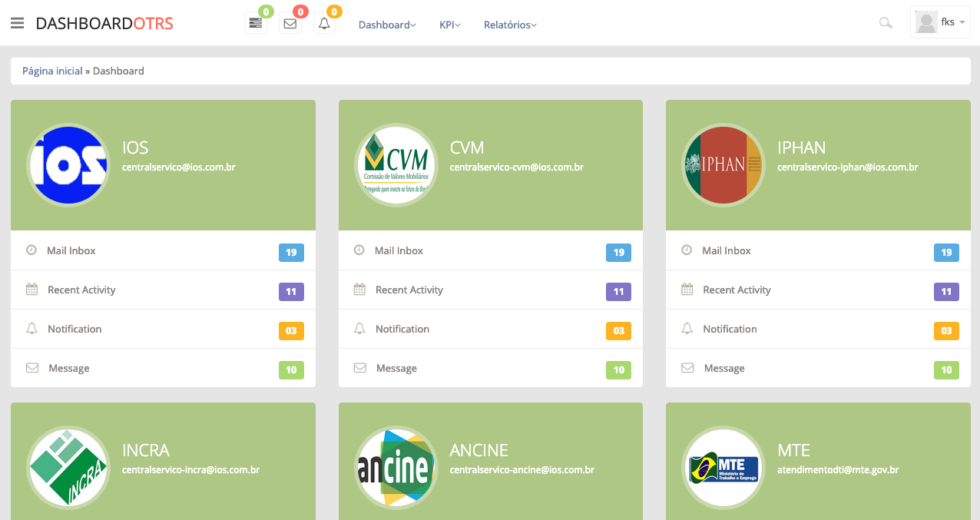Open Mail Inbox in the IOS card
Screen dimensions: 980x520
coord(71,250)
